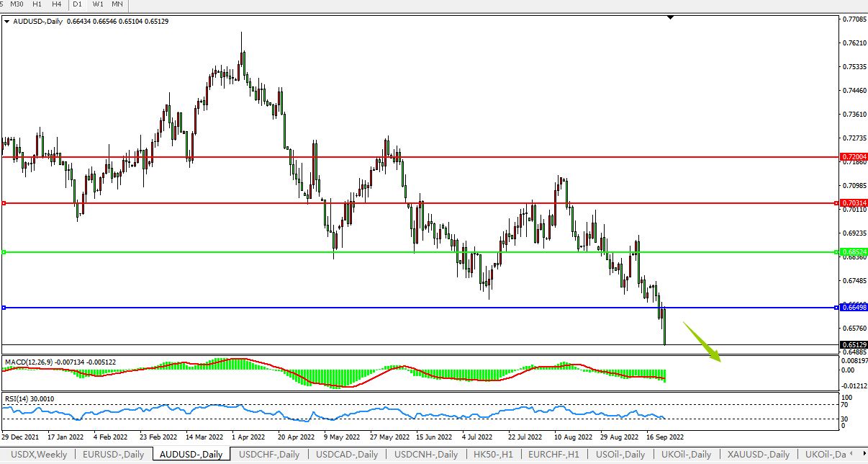The height and width of the screenshot is (464, 868).
Task: Open the USDCHF-,Daily chart tab
Action: 269,455
